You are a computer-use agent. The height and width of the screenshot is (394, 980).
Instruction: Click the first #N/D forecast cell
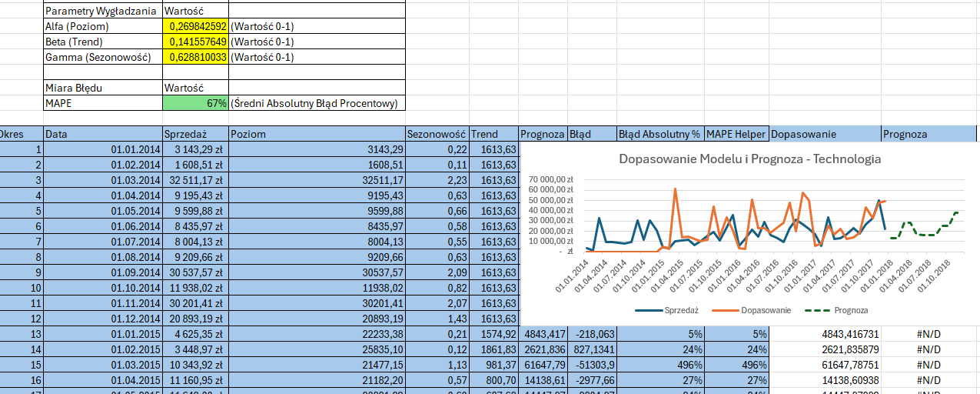click(929, 334)
